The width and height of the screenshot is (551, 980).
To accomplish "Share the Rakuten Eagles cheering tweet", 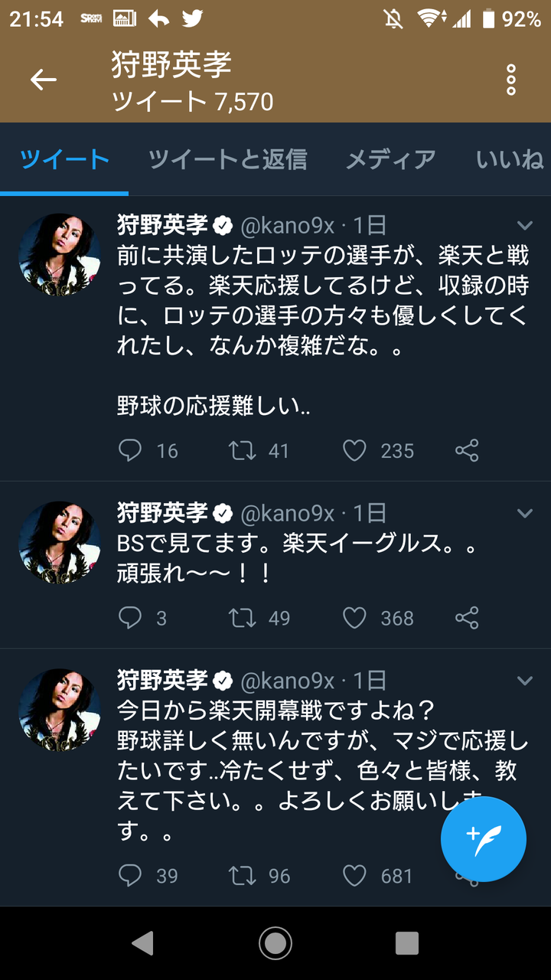I will tap(467, 618).
